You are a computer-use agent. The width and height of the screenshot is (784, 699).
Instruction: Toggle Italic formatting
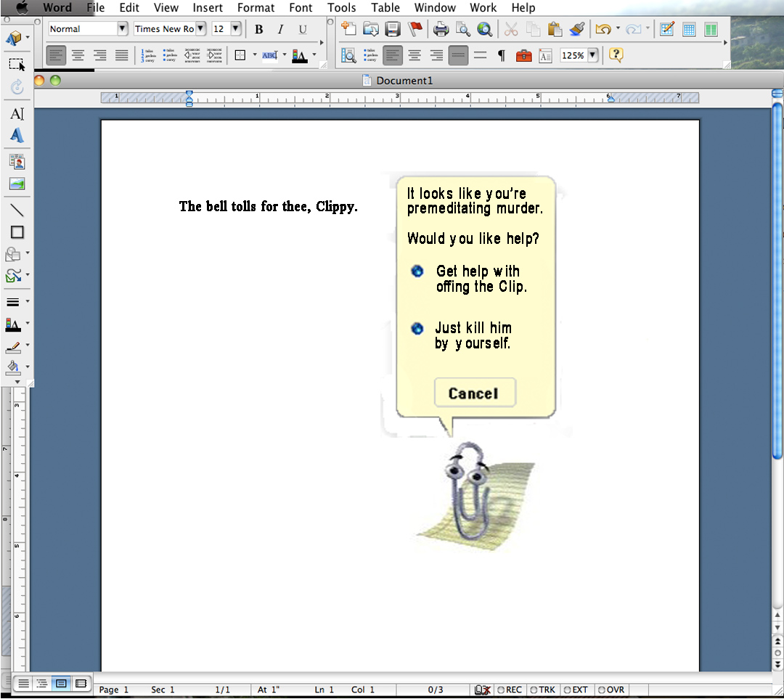click(x=280, y=29)
